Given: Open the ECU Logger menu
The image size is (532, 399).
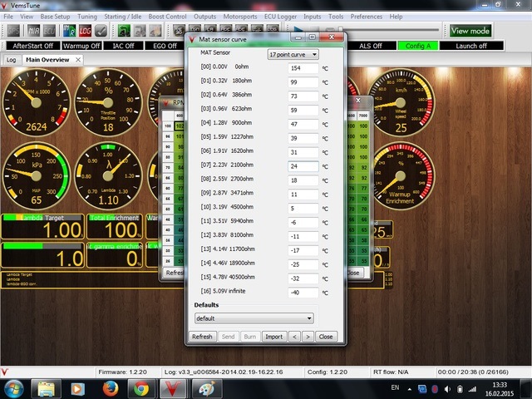Looking at the screenshot, I should pos(280,17).
